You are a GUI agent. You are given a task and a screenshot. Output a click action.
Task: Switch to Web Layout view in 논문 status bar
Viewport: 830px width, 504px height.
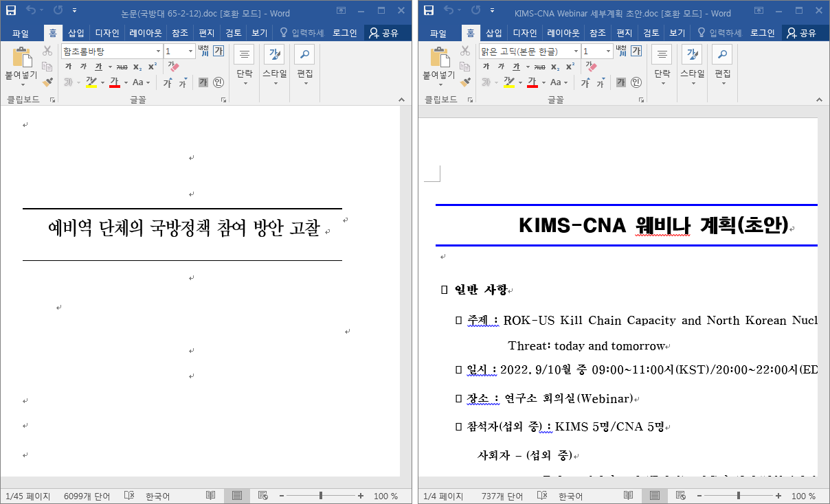[262, 496]
